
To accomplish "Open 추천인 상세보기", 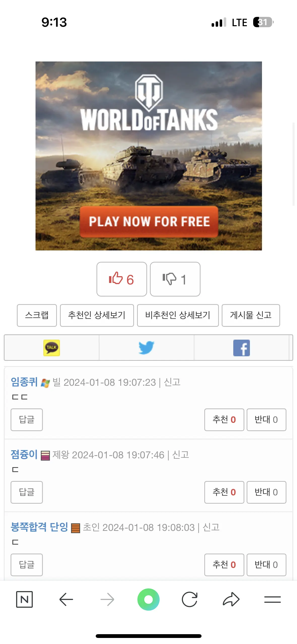I will point(97,315).
